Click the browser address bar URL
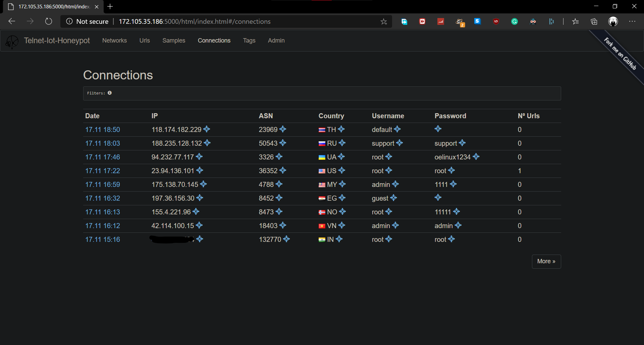 coord(195,21)
